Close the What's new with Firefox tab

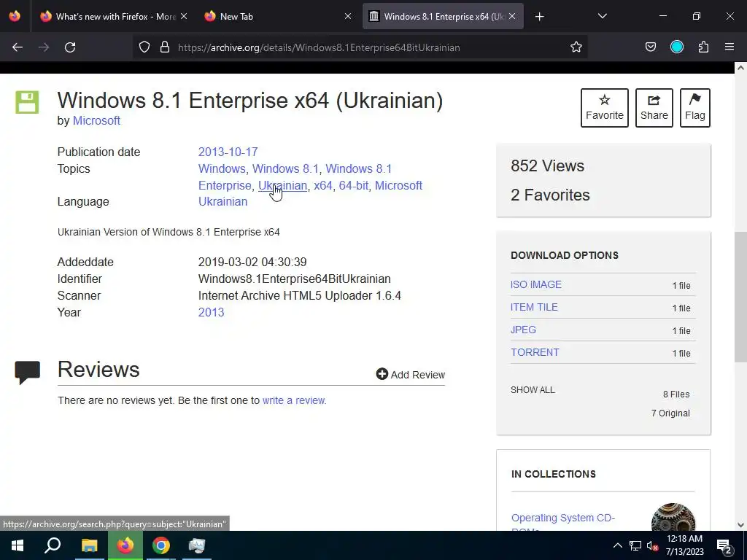coord(184,16)
